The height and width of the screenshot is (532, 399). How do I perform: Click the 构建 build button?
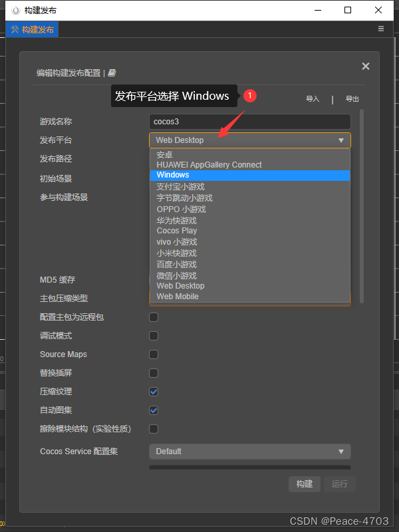point(305,484)
